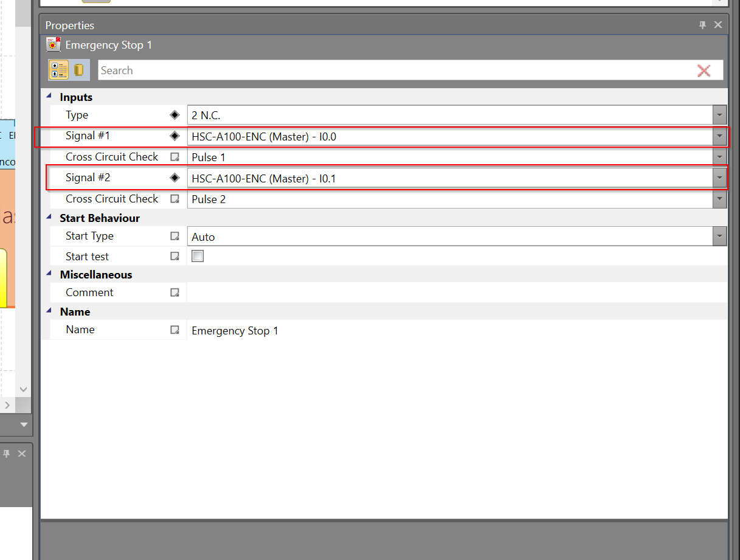
Task: Click the square marker next to Start test
Action: (x=175, y=257)
